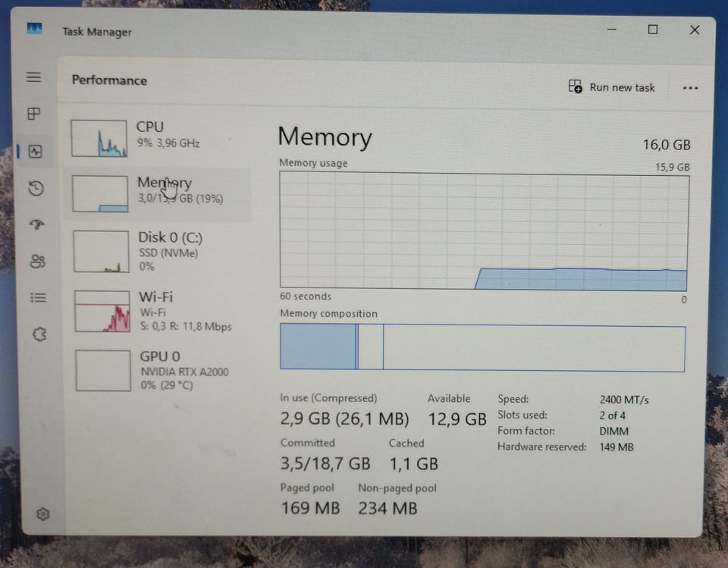Open the Startup apps page icon

(x=36, y=224)
